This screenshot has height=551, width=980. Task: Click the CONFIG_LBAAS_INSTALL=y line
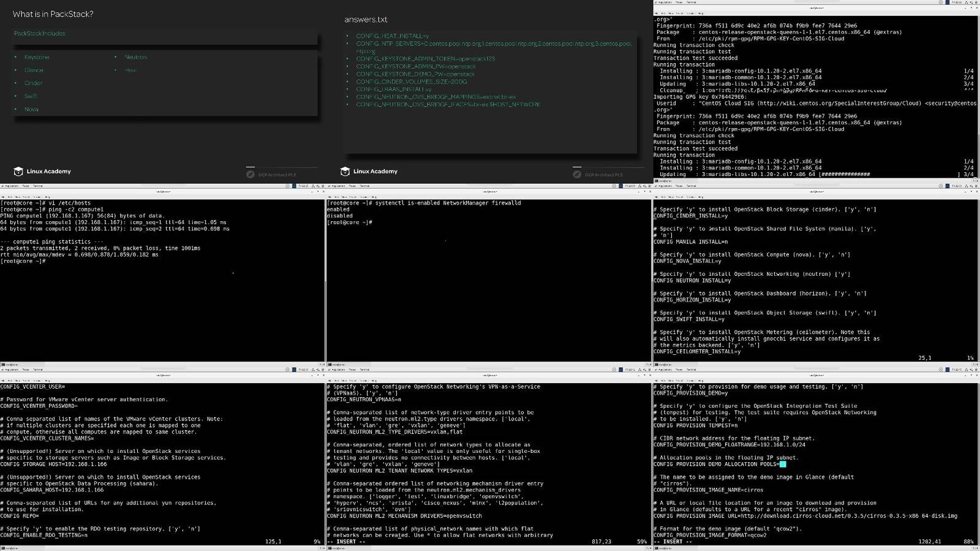click(394, 89)
